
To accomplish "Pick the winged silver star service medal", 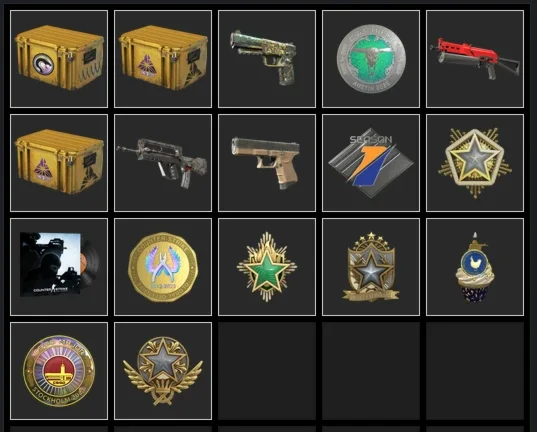I will [x=163, y=371].
